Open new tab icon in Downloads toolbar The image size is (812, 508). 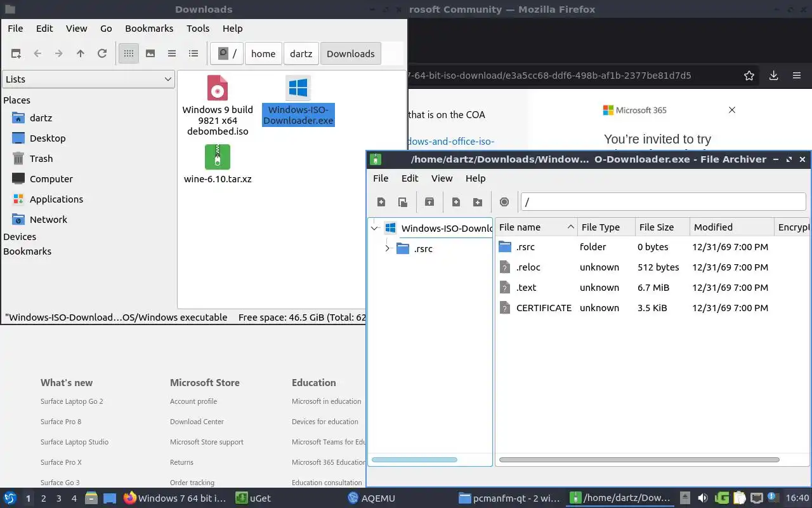(x=16, y=54)
